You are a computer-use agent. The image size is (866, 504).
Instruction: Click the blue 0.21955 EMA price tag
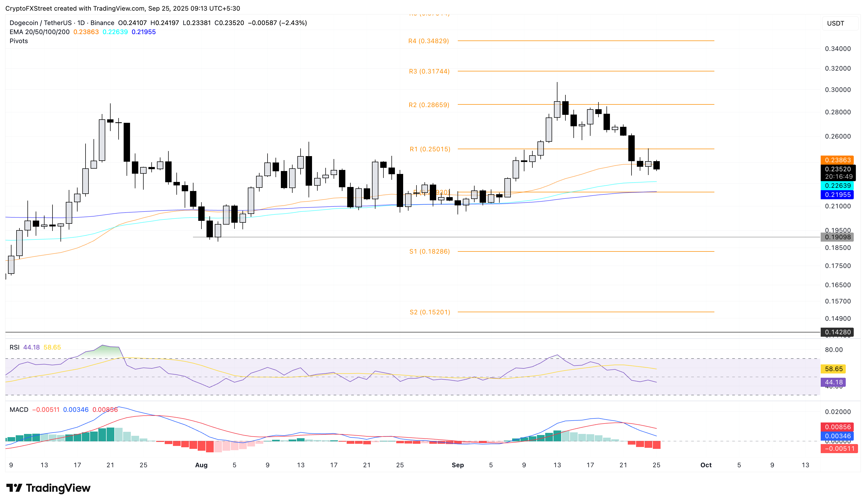(837, 194)
